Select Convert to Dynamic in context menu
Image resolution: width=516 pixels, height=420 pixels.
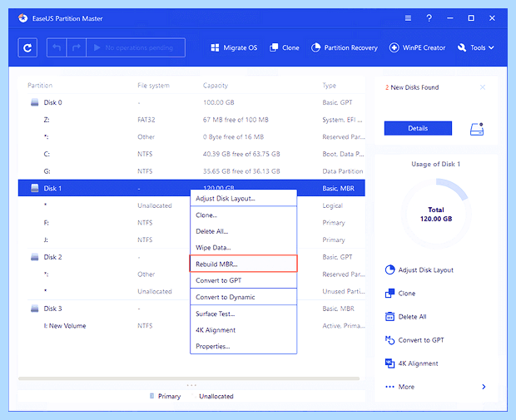coord(244,297)
